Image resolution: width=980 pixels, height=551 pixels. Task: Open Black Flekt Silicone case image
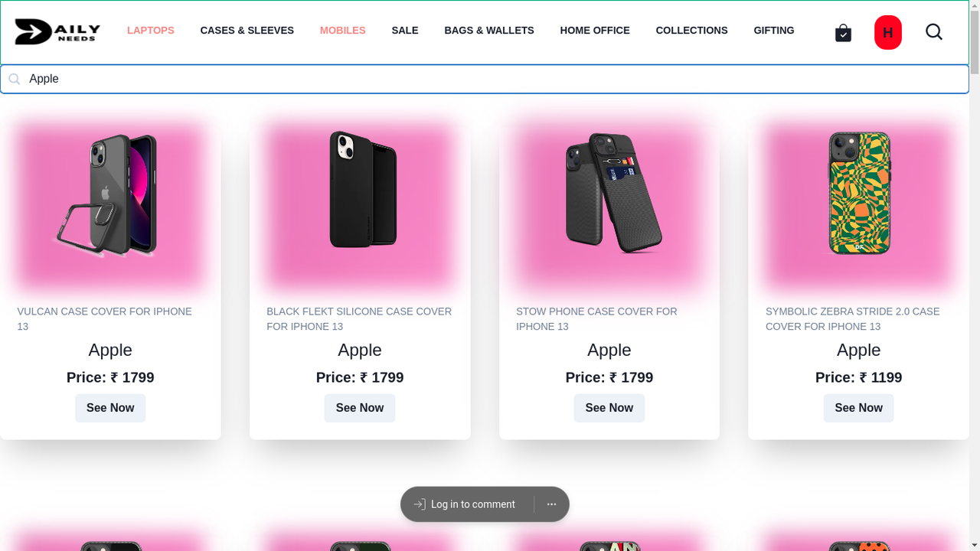point(360,207)
